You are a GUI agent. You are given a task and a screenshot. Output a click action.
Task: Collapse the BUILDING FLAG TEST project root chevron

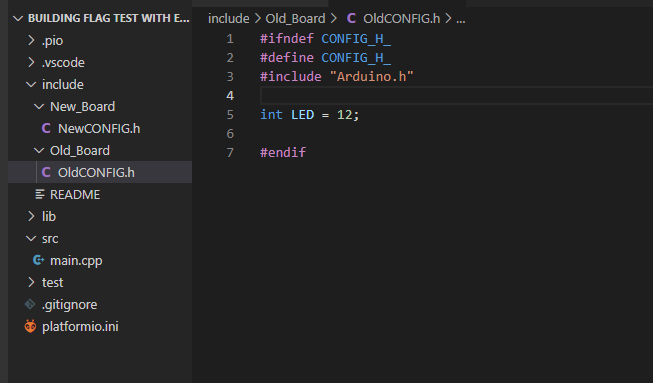point(18,18)
